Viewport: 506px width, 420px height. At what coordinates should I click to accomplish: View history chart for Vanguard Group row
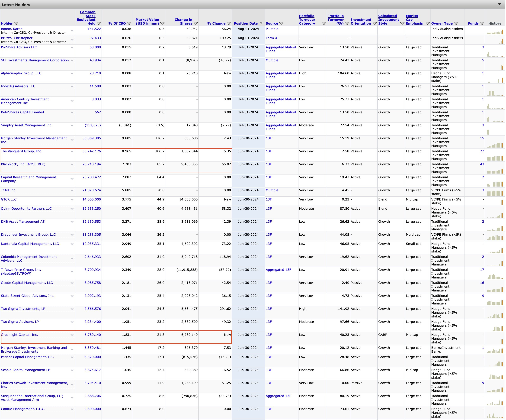coord(495,158)
